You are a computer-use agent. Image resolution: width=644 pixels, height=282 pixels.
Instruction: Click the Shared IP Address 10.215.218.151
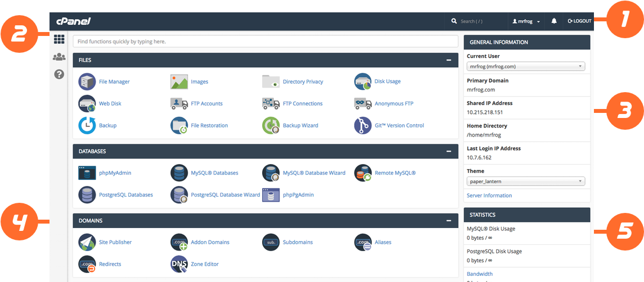pyautogui.click(x=485, y=112)
